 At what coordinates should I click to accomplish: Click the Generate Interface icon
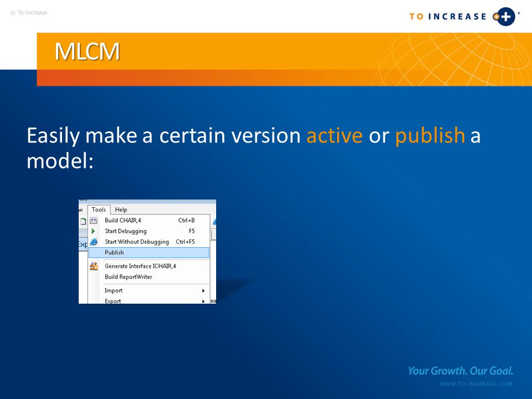(94, 267)
